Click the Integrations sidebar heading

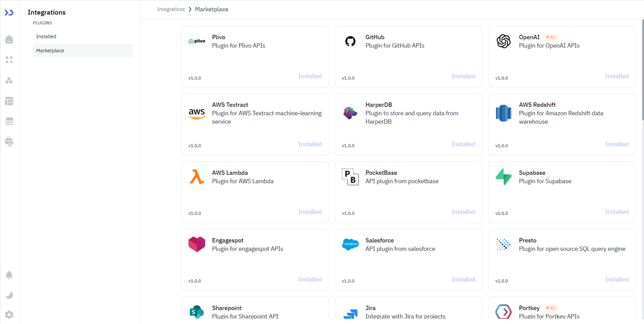point(47,12)
